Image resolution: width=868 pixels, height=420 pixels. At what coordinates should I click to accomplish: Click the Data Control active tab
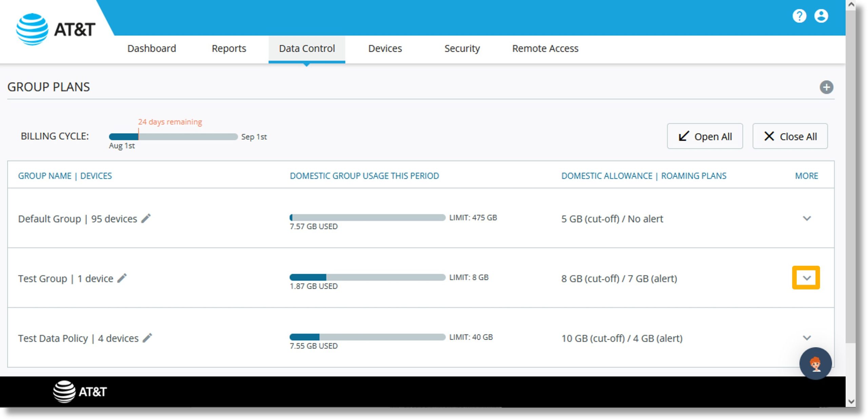pos(306,48)
